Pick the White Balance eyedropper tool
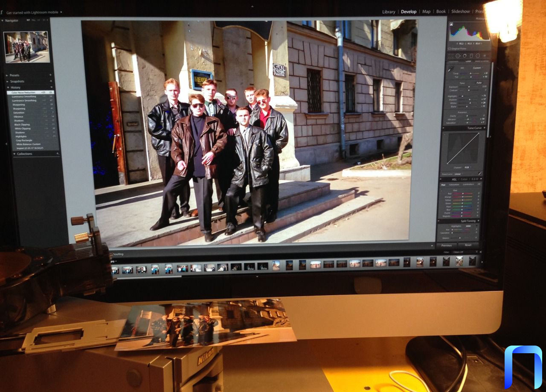Image resolution: width=546 pixels, height=392 pixels. 450,69
